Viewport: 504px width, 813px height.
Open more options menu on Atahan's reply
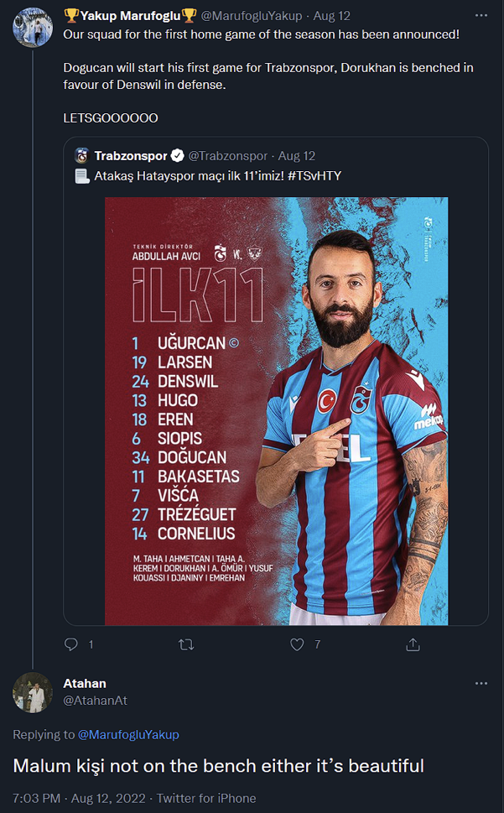[x=480, y=683]
